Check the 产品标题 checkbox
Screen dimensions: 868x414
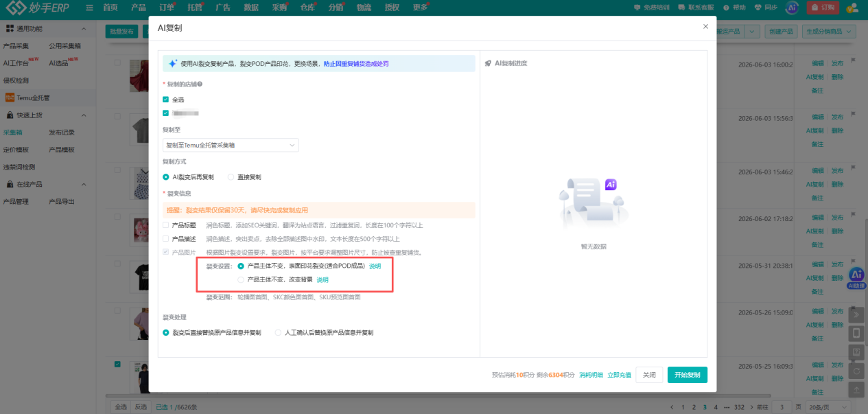click(x=165, y=225)
